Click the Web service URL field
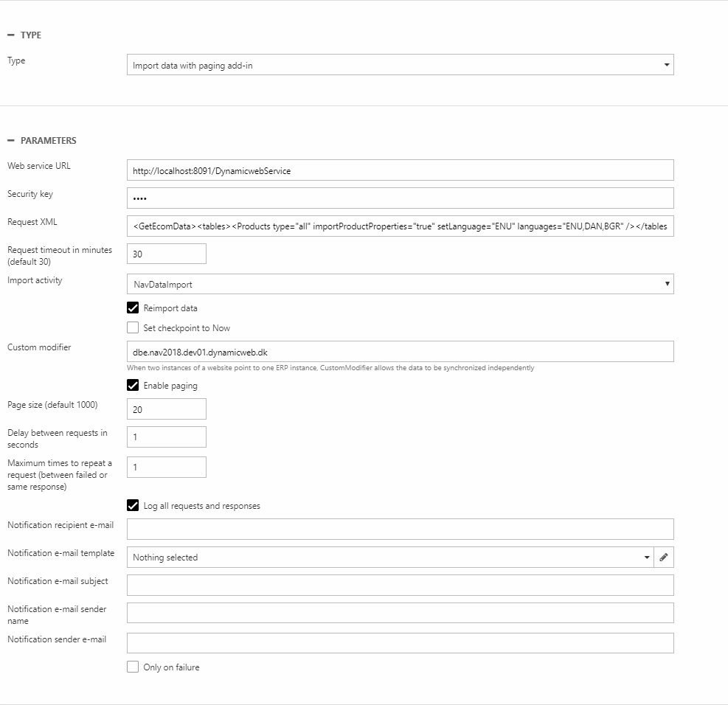 [x=400, y=170]
